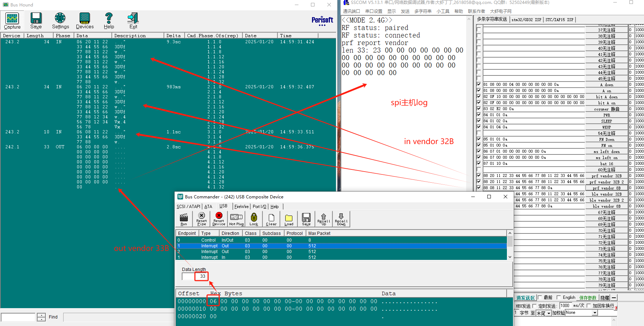
Task: Open the Devices panel in Bus Hound
Action: coord(85,21)
